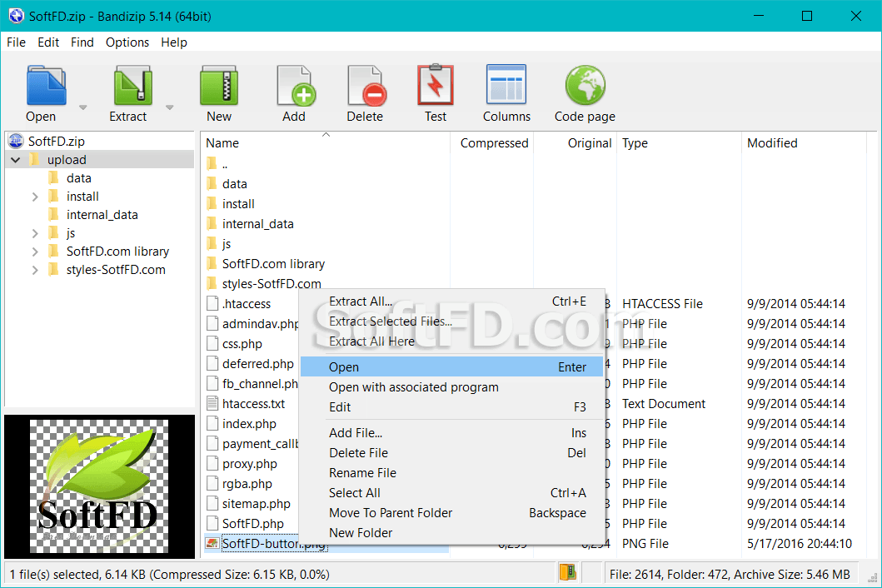Viewport: 882px width, 588px height.
Task: Open the dropdown arrow next to Extract
Action: 169,107
